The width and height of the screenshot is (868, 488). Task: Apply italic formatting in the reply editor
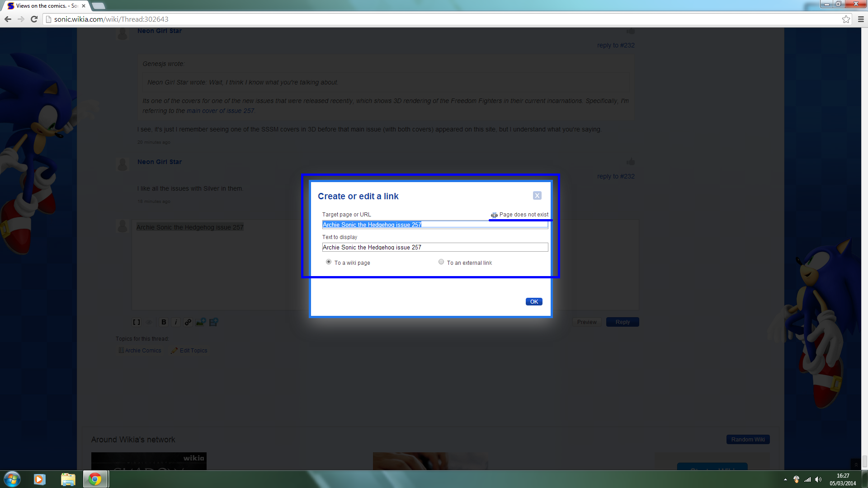176,322
